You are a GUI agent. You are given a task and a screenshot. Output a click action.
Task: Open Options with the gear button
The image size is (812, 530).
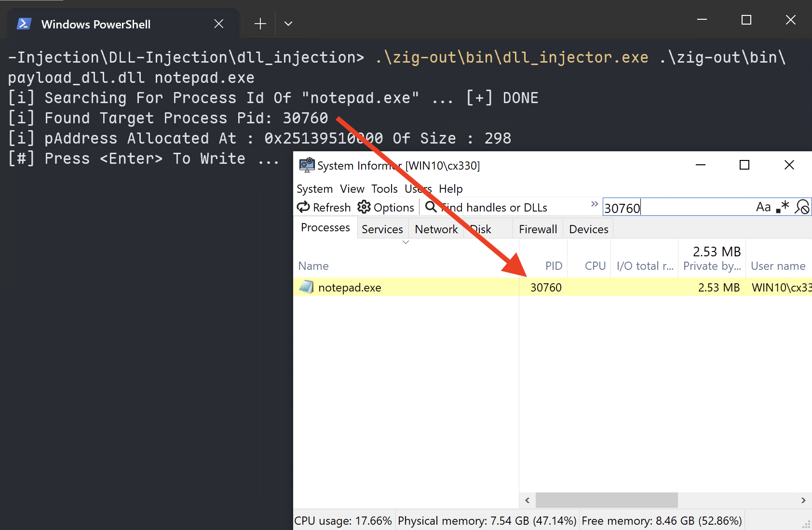[386, 207]
